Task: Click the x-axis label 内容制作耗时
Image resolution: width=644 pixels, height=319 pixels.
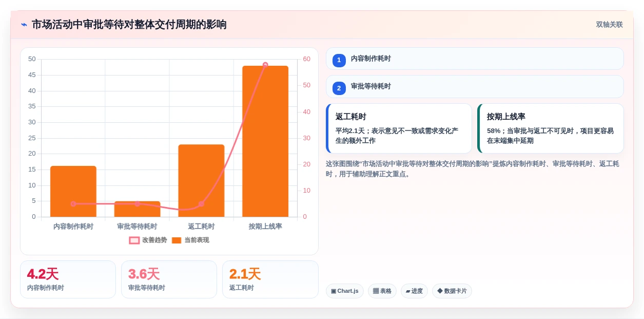Action: click(73, 227)
